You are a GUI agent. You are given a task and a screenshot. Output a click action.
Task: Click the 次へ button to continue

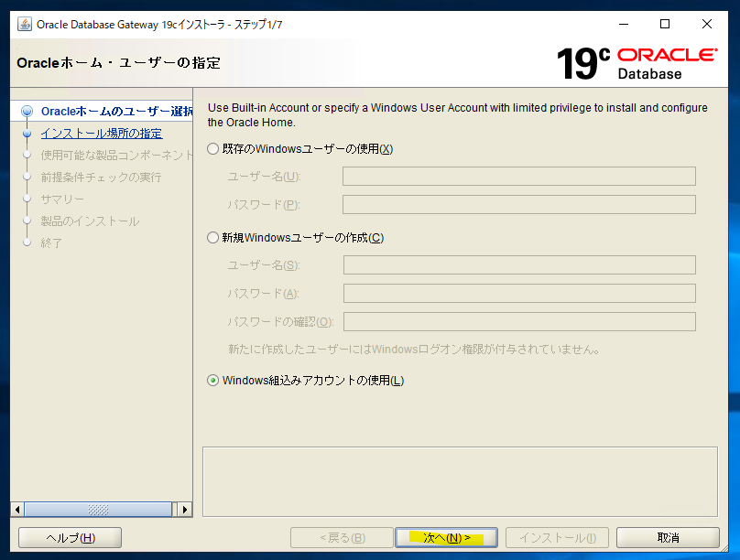pos(447,537)
